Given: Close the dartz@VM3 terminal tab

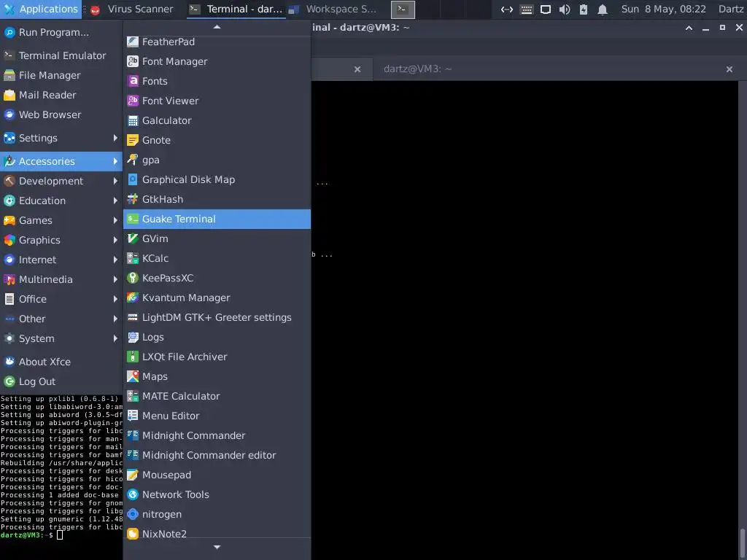Looking at the screenshot, I should coord(729,69).
